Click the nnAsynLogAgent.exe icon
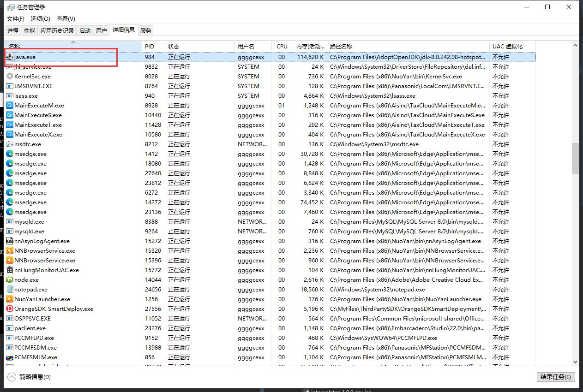 pos(10,241)
